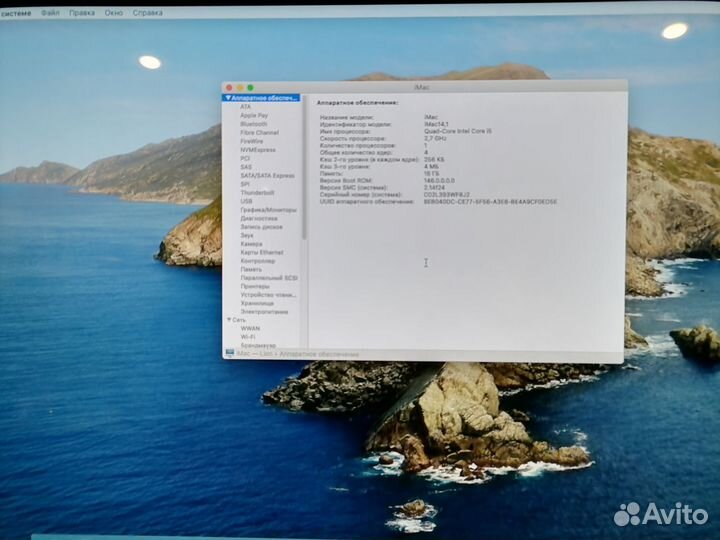The height and width of the screenshot is (540, 720).
Task: Select Карты Ethernet in the sidebar
Action: pos(262,253)
